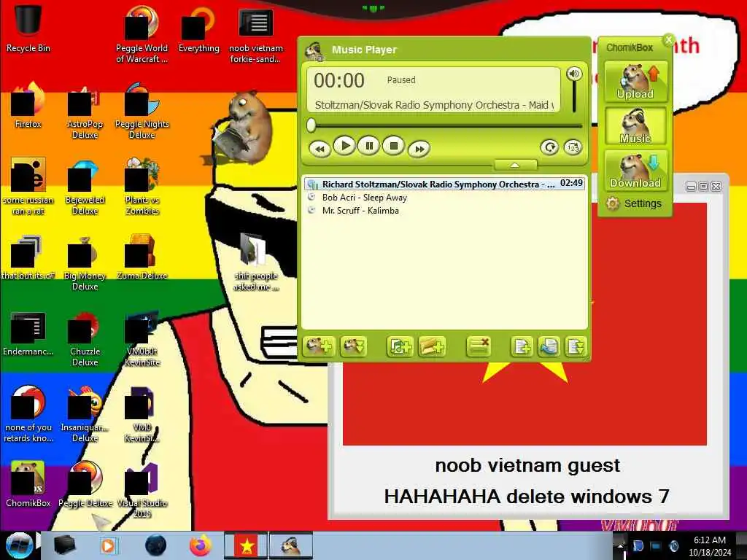Add a music file to the playlist
747x560 pixels.
(x=400, y=346)
